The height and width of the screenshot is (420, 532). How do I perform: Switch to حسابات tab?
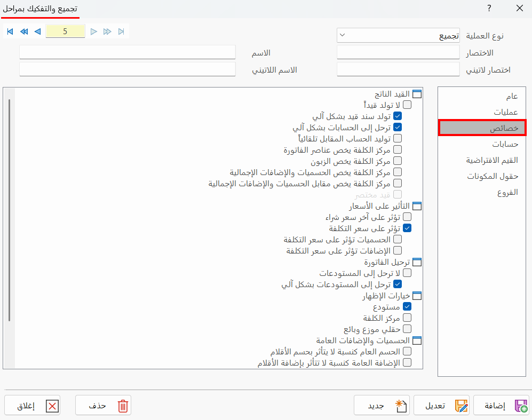[x=482, y=144]
